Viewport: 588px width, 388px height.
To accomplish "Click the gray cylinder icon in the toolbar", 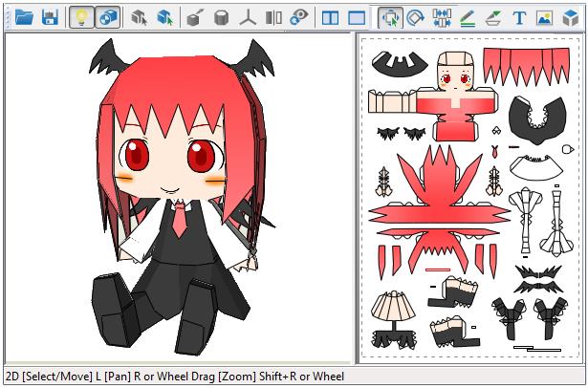I will coord(221,17).
